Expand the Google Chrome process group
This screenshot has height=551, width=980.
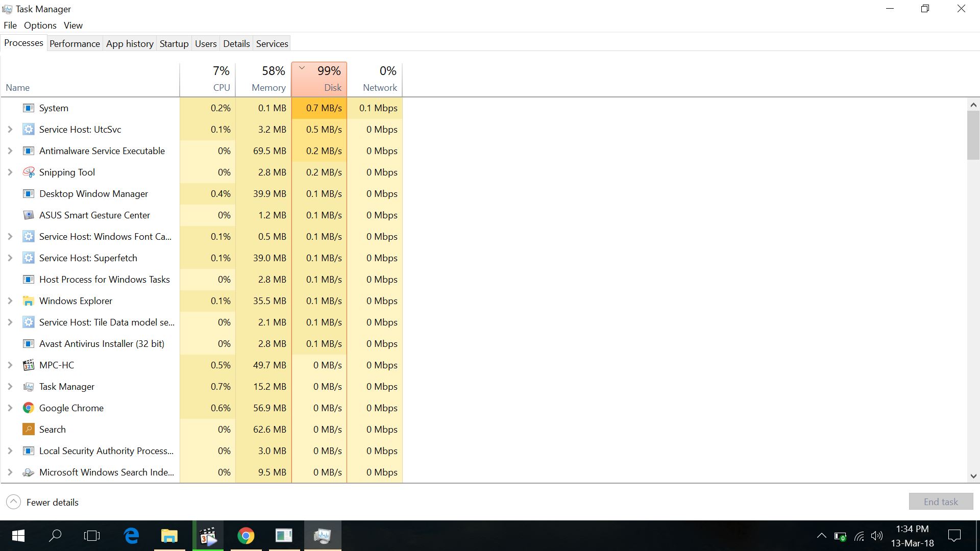[x=10, y=408]
